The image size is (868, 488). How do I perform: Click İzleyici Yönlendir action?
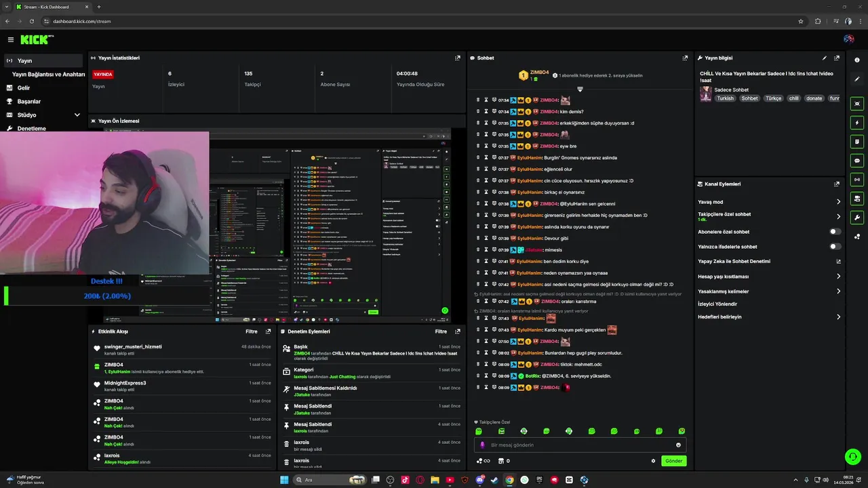[717, 304]
